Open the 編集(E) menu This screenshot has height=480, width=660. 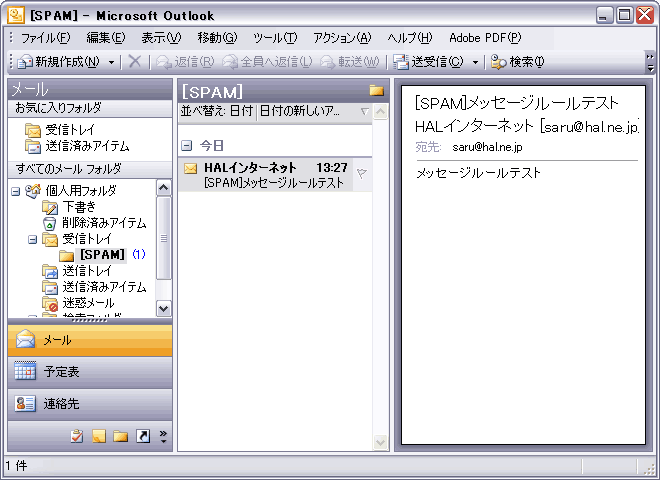click(x=106, y=38)
